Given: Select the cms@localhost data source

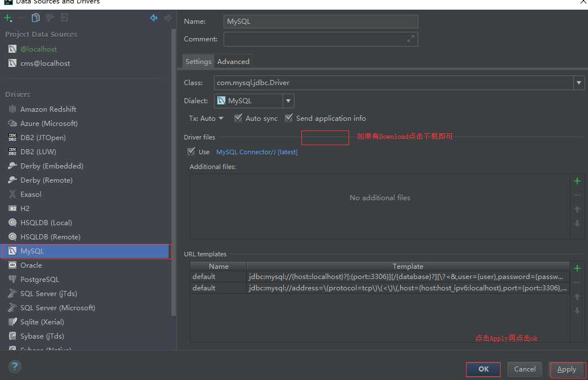Looking at the screenshot, I should click(45, 64).
